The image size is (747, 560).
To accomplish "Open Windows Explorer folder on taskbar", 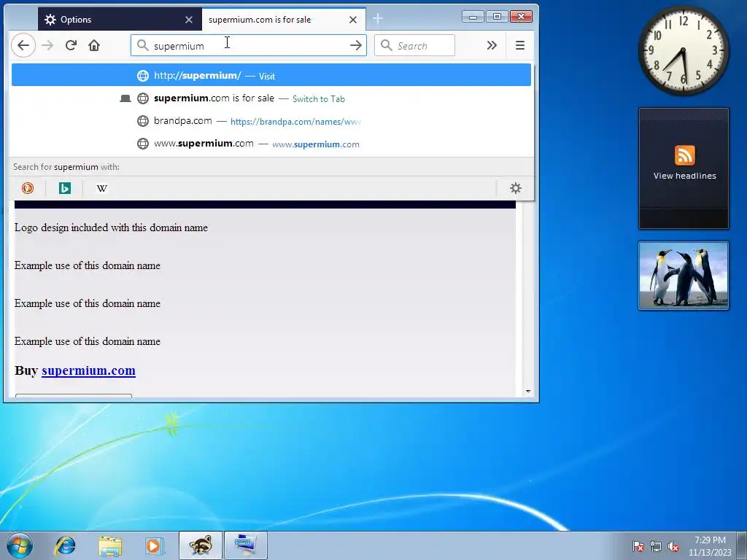I will pyautogui.click(x=110, y=545).
